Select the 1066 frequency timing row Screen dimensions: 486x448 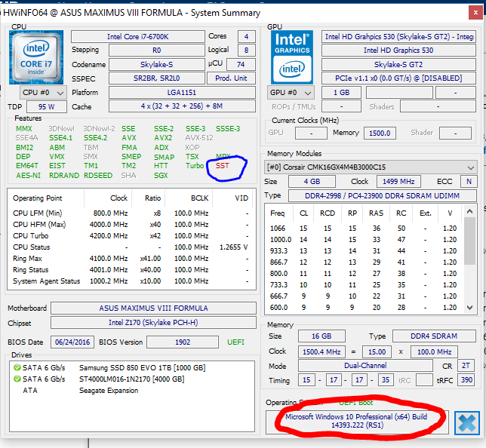point(364,229)
